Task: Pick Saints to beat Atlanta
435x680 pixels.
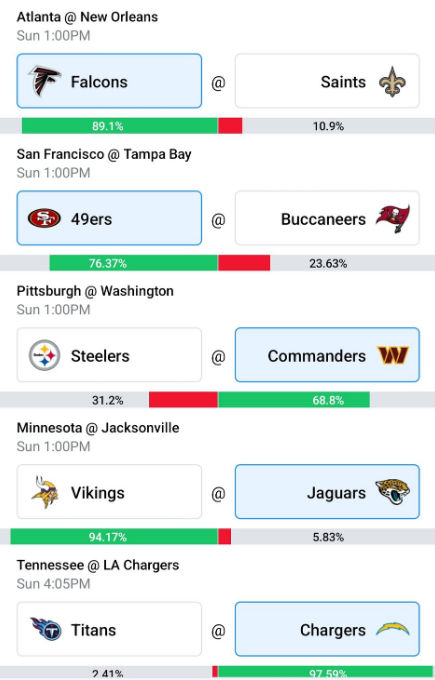Action: (x=327, y=81)
